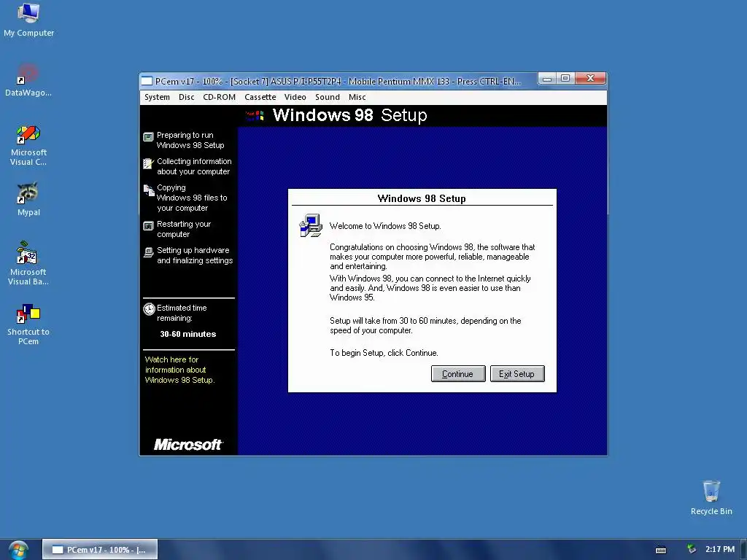The image size is (747, 560).
Task: Click 'Copying Windows 98 files' step text
Action: (192, 198)
